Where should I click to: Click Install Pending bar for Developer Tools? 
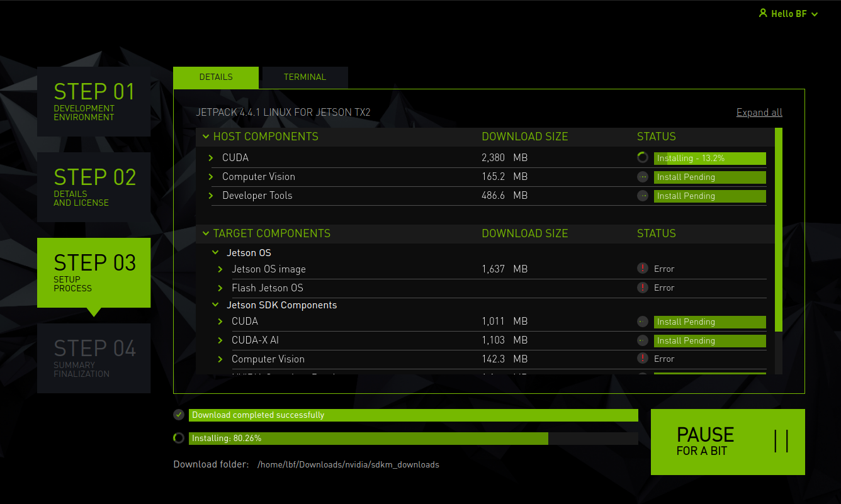click(x=710, y=196)
